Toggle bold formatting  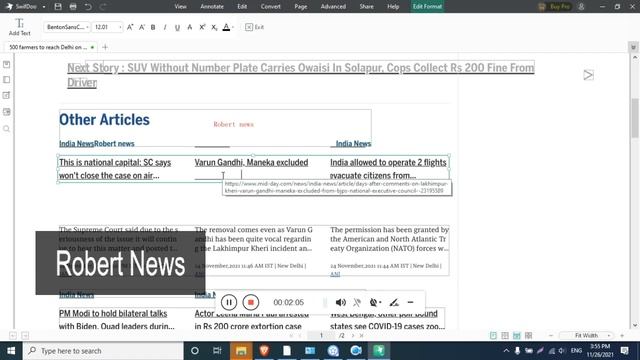click(153, 27)
